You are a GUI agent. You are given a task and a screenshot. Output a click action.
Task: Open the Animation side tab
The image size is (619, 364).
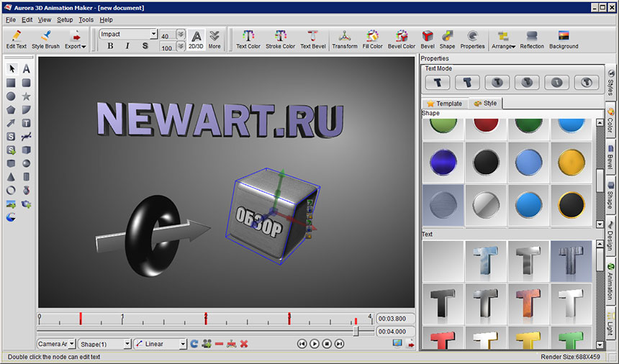point(610,281)
